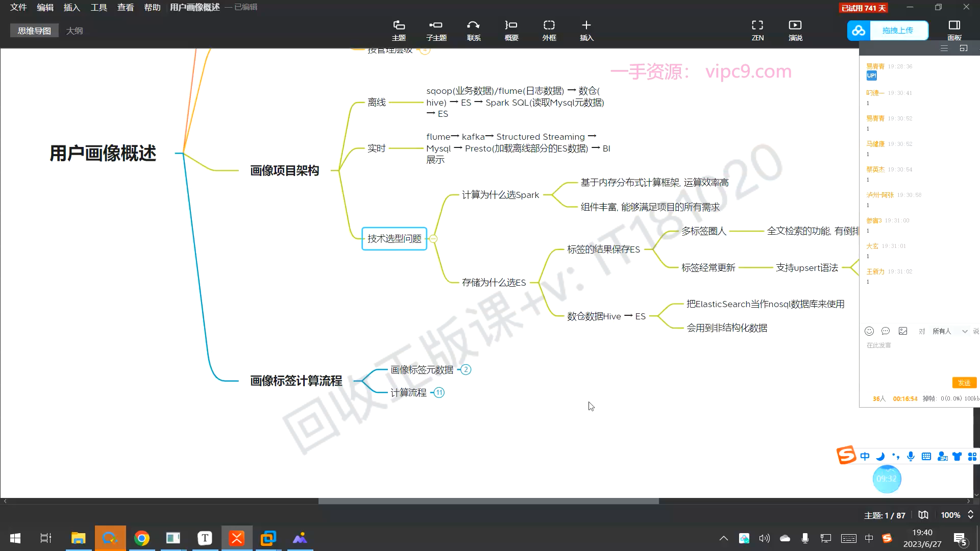Screen dimensions: 980x551
Task: Start Pitch (演说) presentation mode
Action: tap(795, 30)
